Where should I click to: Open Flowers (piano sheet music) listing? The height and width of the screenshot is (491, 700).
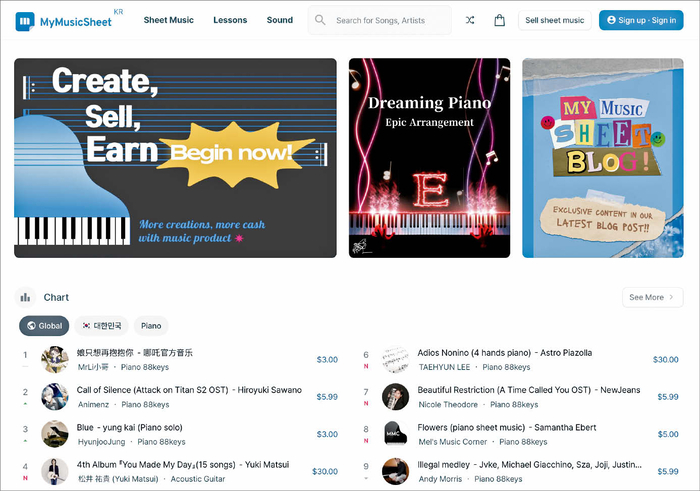coord(507,427)
